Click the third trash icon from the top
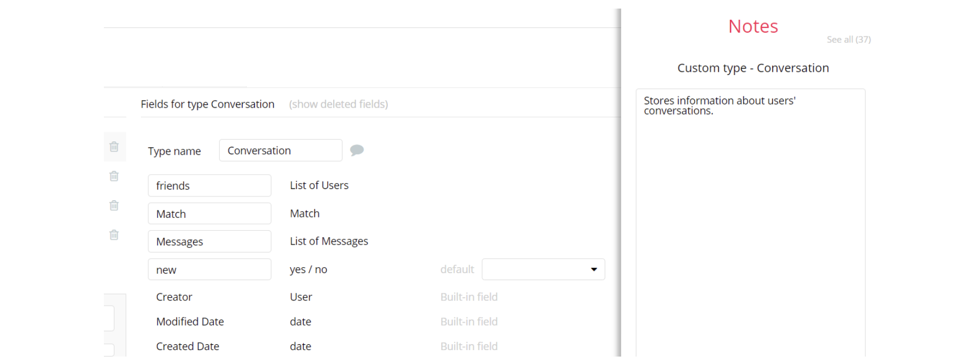 [x=114, y=206]
